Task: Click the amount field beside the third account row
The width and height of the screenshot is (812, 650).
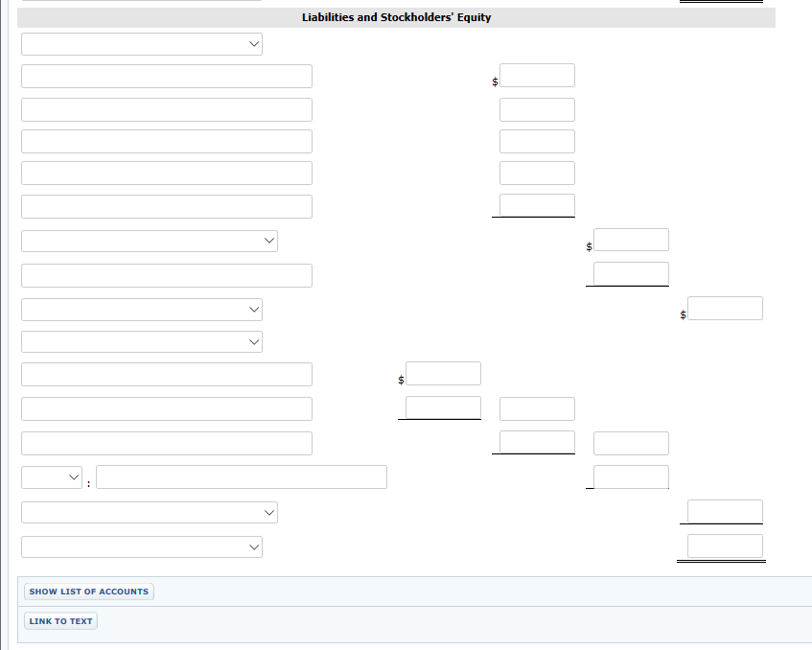Action: click(537, 141)
